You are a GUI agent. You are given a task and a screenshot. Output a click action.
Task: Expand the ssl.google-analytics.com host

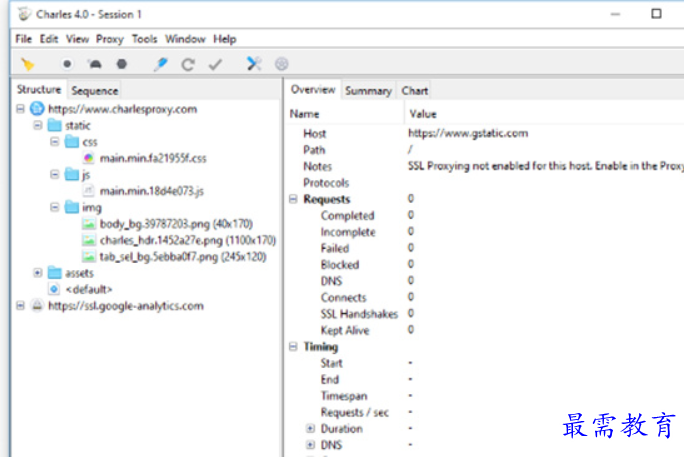point(21,306)
